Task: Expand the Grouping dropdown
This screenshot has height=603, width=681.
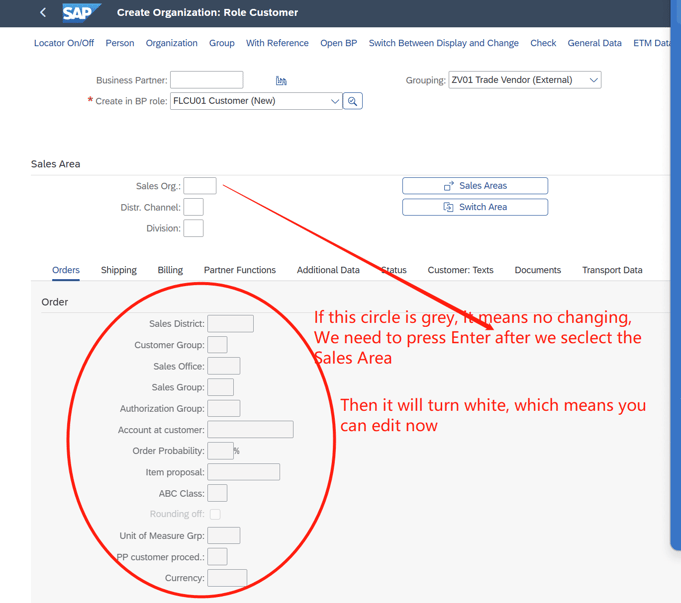Action: (x=593, y=80)
